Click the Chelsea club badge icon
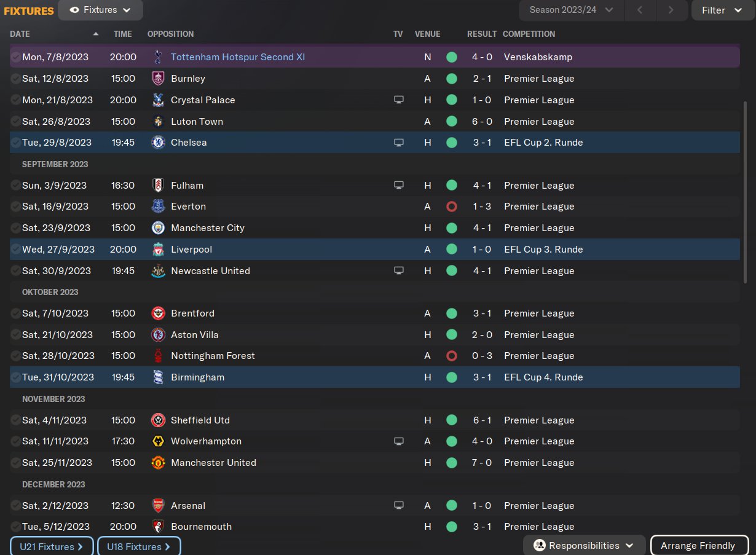This screenshot has height=555, width=756. [158, 143]
